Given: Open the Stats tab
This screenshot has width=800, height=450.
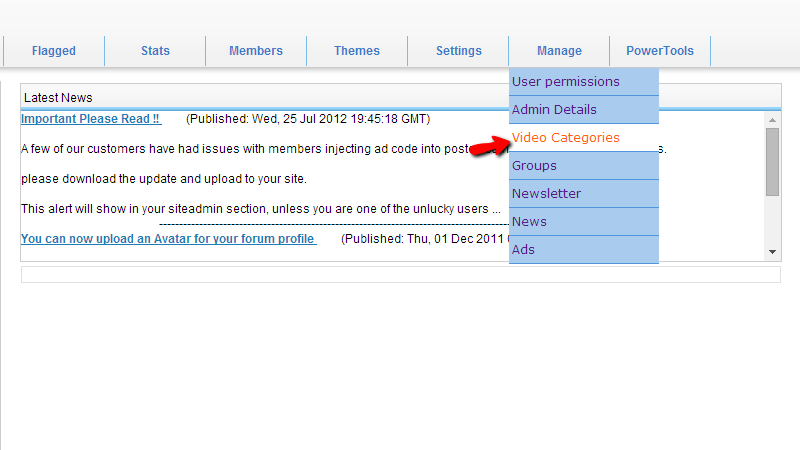Looking at the screenshot, I should click(x=155, y=51).
